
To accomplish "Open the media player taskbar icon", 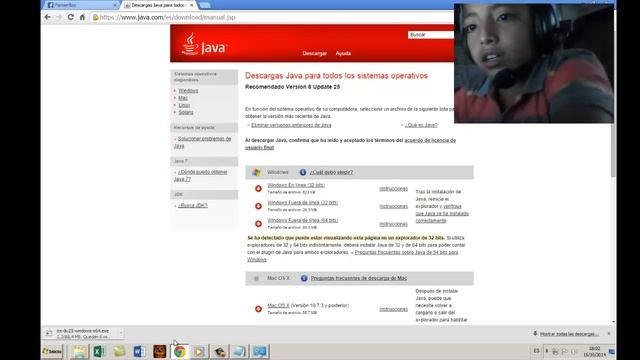I will [x=199, y=351].
